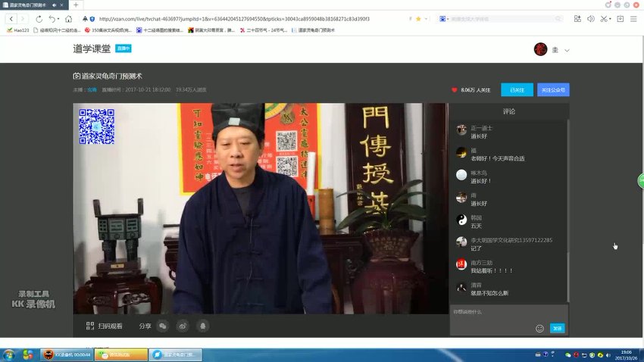The image size is (644, 362).
Task: Click the 已关注 follow button
Action: pyautogui.click(x=517, y=90)
